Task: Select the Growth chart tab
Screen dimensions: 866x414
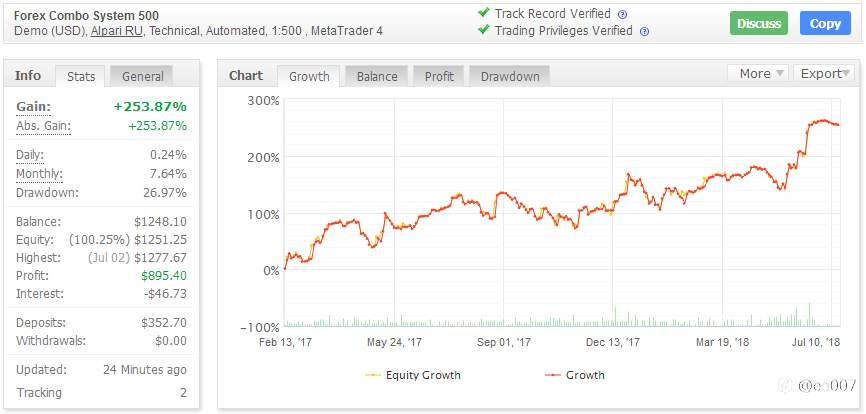Action: pyautogui.click(x=309, y=76)
